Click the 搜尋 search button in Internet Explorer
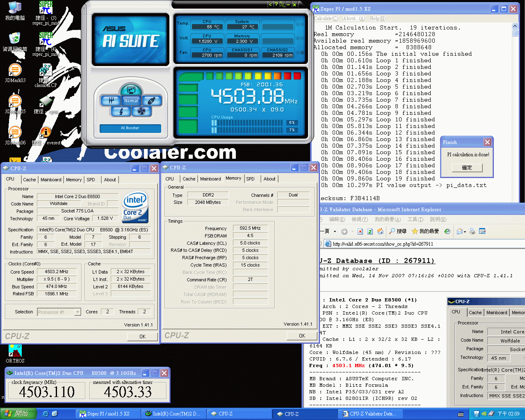Viewport: 525px width, 420px height. coord(397,231)
